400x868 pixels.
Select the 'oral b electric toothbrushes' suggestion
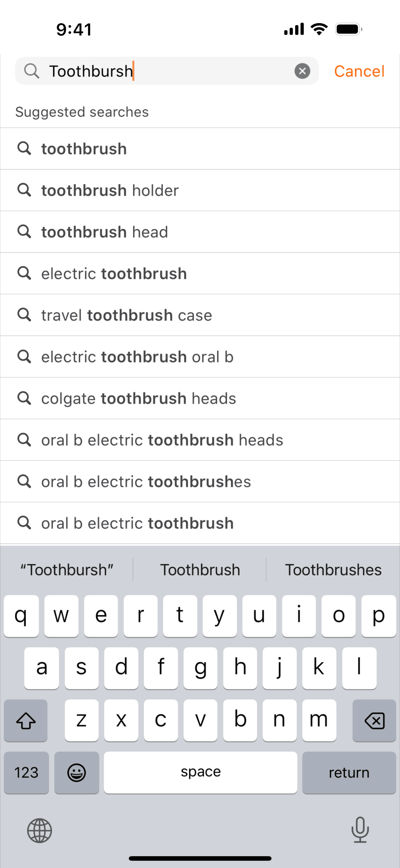(x=200, y=481)
